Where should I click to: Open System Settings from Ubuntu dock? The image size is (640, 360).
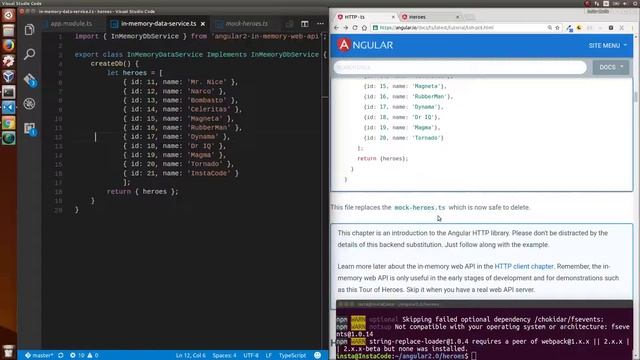tap(8, 61)
